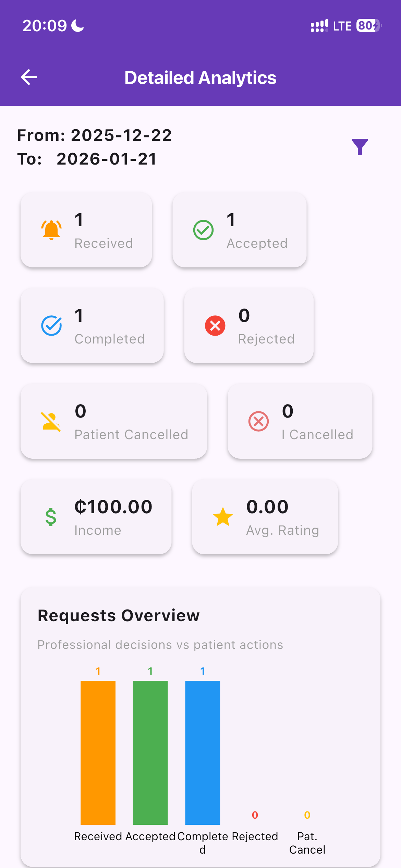
Task: Tap the green dollar Income icon
Action: [51, 517]
